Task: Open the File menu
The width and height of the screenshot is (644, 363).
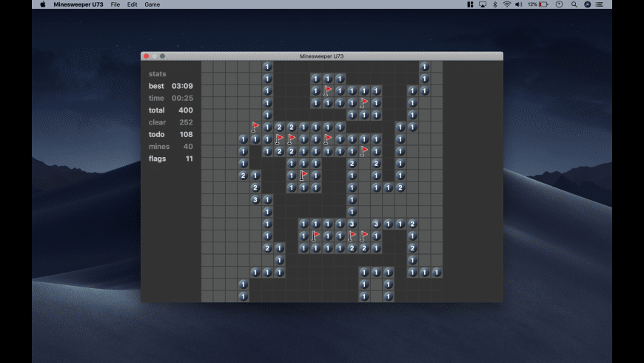Action: pos(115,4)
